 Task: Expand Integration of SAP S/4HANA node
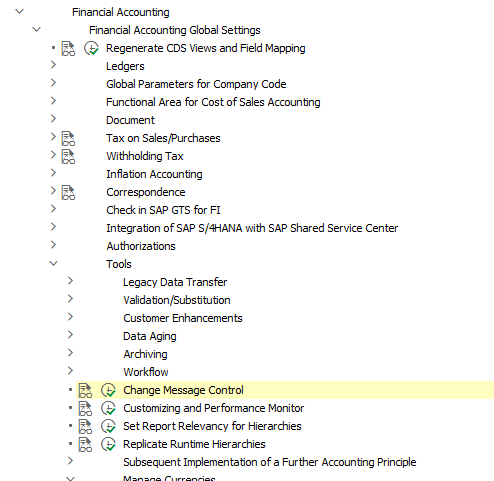pyautogui.click(x=53, y=227)
